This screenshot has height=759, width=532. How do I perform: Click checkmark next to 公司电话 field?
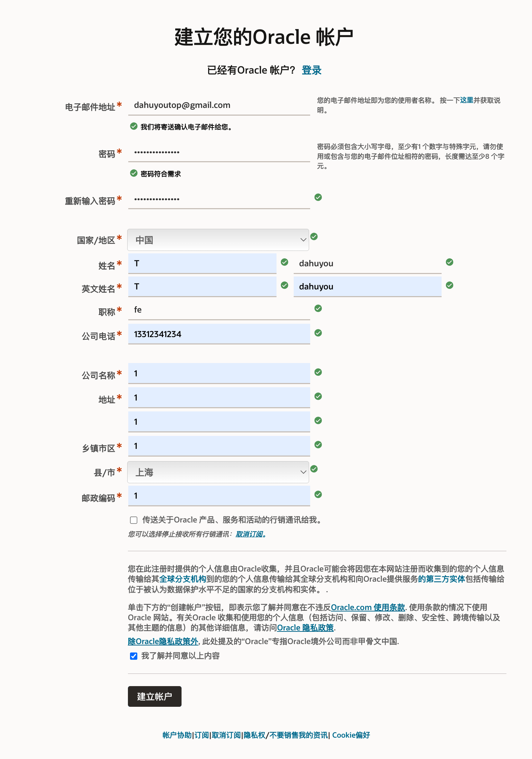coord(318,333)
